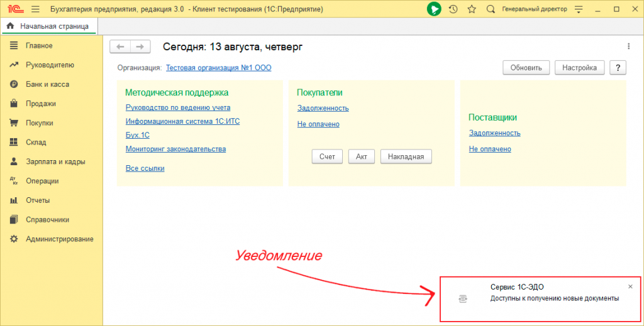Screen dimensions: 644x326
Task: Open favorites star icon
Action: [x=472, y=9]
